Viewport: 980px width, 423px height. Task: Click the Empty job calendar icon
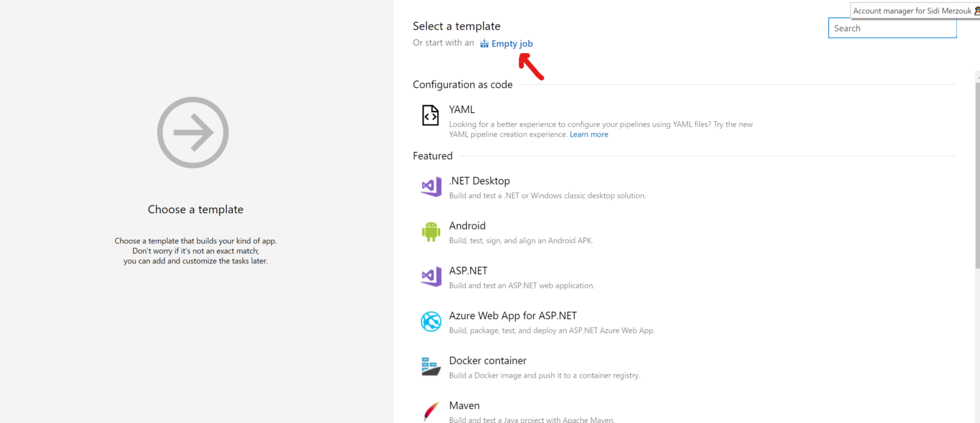click(x=485, y=43)
